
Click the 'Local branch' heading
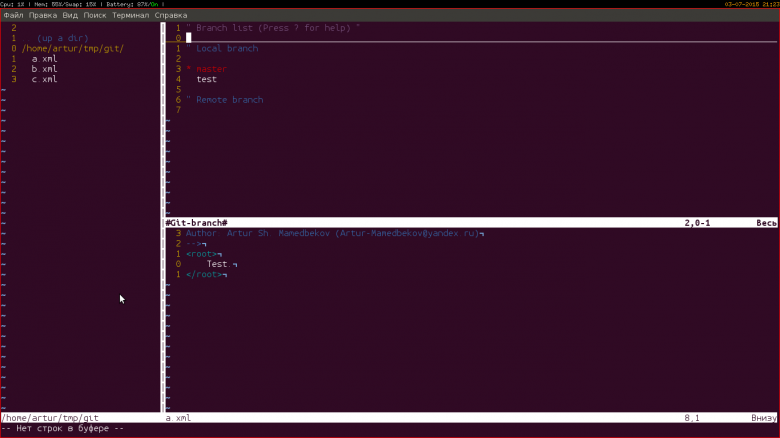[x=227, y=49]
